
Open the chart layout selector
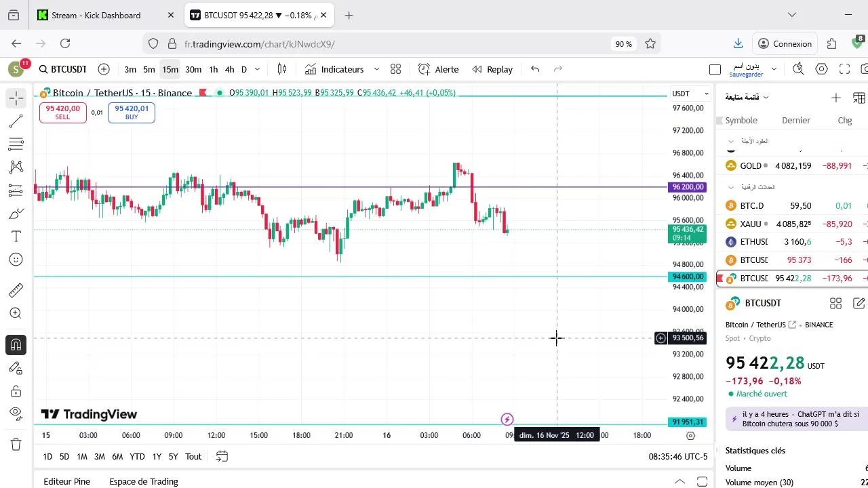pyautogui.click(x=715, y=69)
